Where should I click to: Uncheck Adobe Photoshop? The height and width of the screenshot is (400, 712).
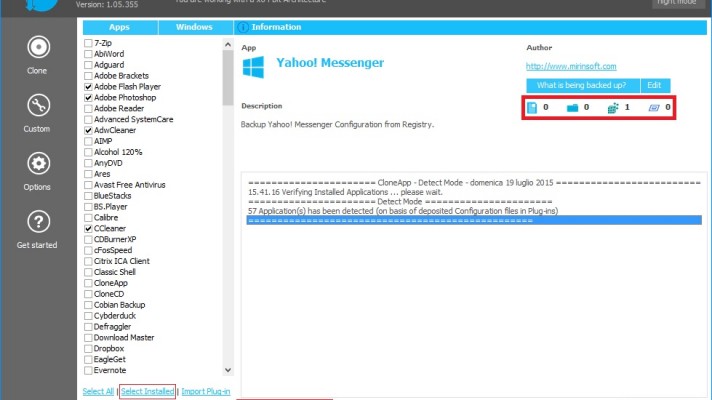tap(88, 98)
